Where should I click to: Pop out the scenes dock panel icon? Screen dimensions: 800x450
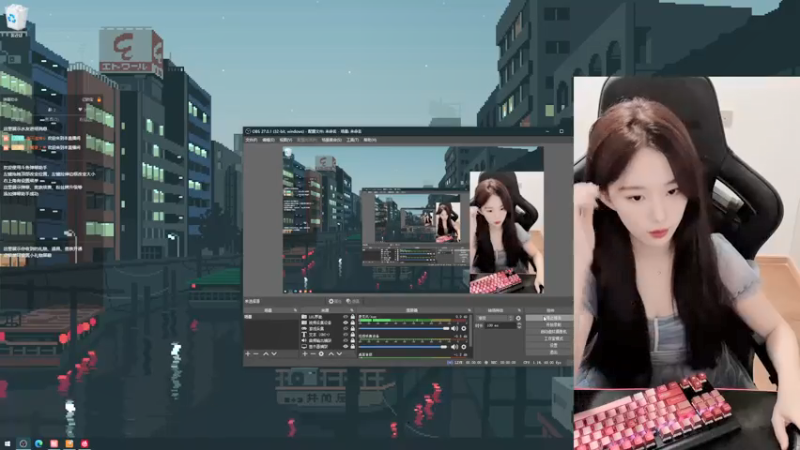(x=295, y=310)
